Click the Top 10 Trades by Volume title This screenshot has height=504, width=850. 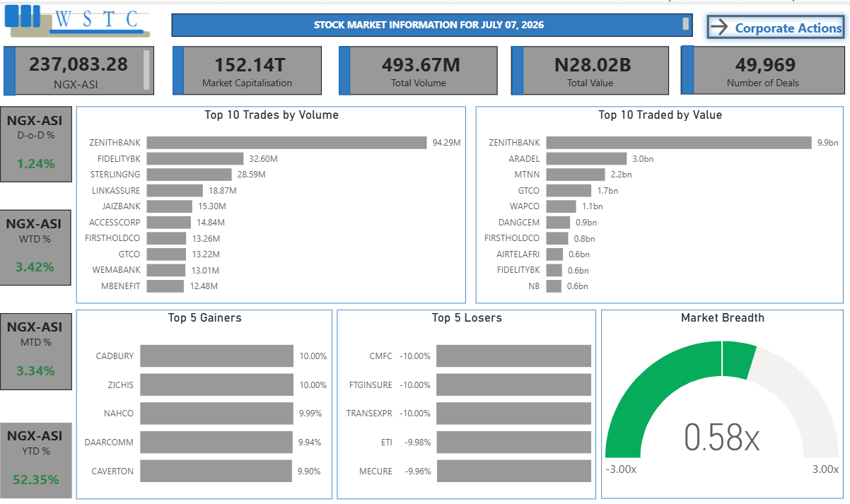[272, 115]
